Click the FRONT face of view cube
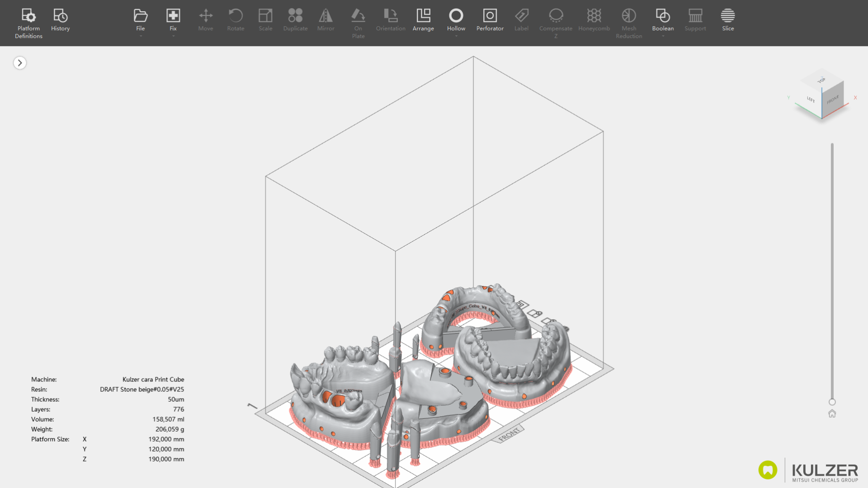This screenshot has width=868, height=488. click(833, 100)
